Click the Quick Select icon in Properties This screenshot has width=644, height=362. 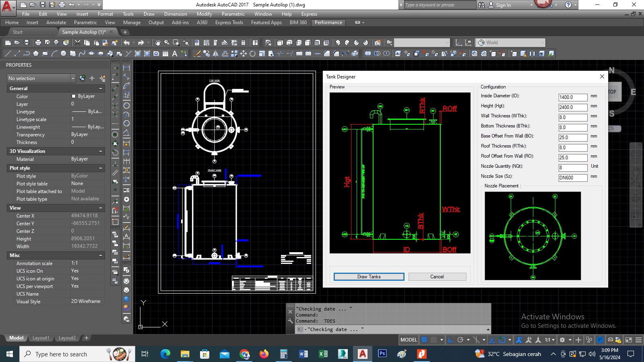(x=102, y=78)
